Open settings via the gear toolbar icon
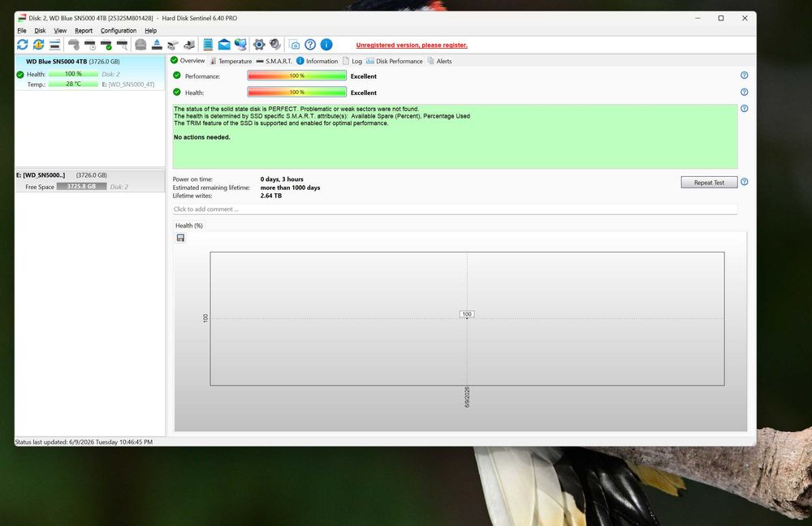Viewport: 812px width, 526px height. pos(259,45)
